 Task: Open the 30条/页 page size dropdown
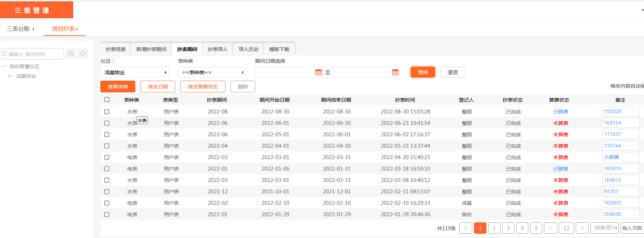(605, 228)
